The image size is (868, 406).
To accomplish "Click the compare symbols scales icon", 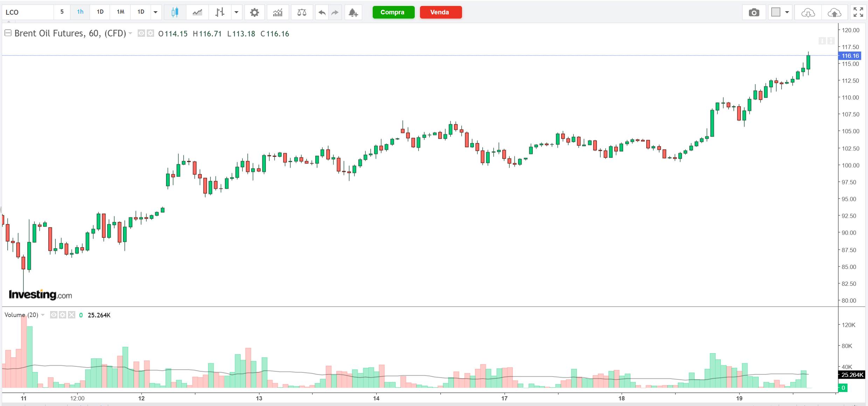I will (302, 12).
